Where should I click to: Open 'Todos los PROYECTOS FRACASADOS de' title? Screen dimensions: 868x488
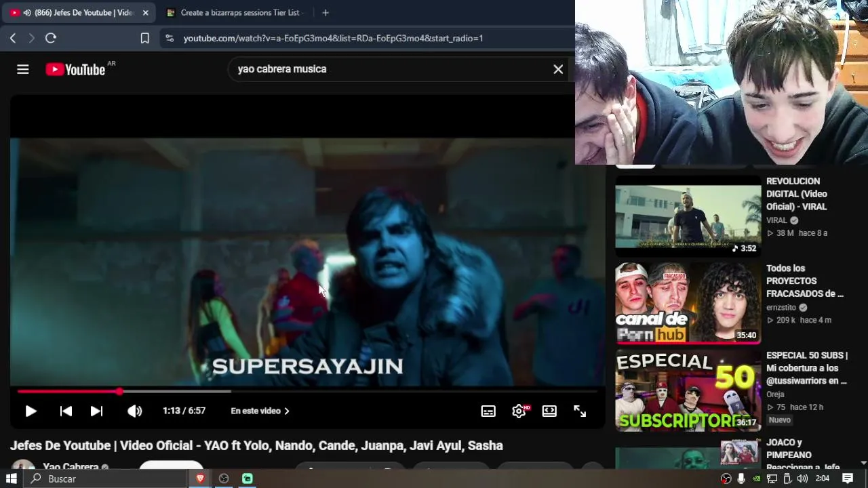[x=805, y=281]
